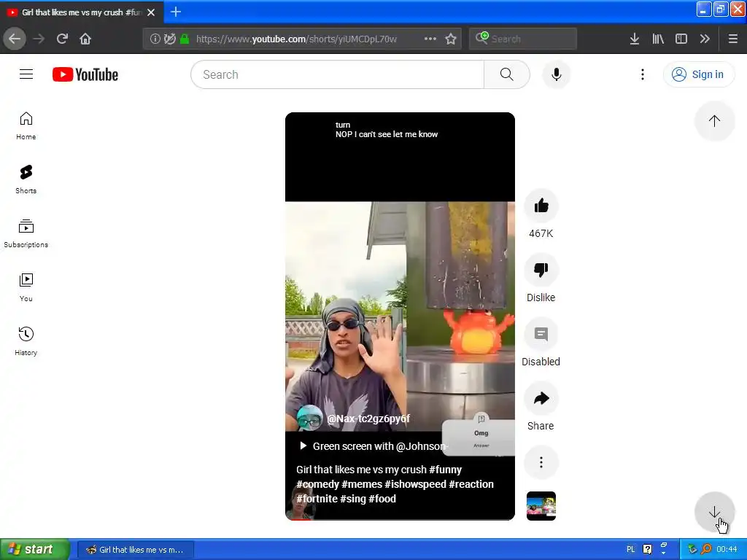
Task: Open the short's more actions menu
Action: click(541, 462)
